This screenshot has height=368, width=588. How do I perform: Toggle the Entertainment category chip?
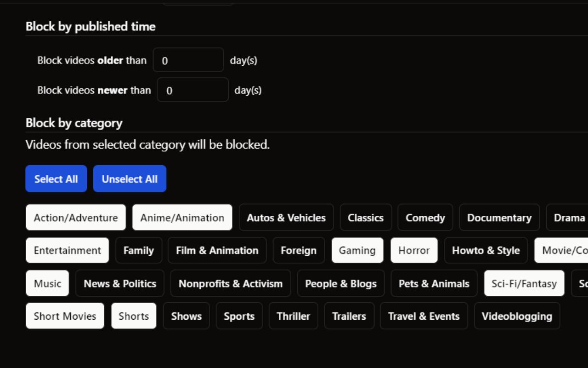coord(67,250)
